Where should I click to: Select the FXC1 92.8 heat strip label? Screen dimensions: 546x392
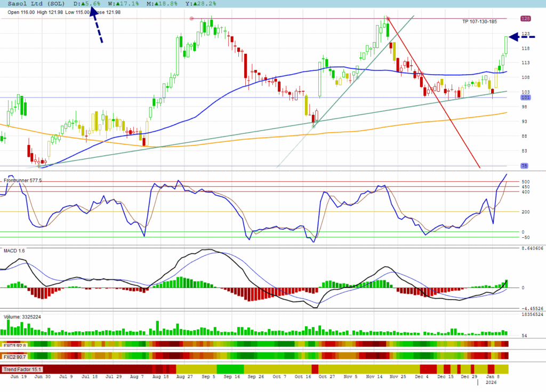tap(14, 345)
